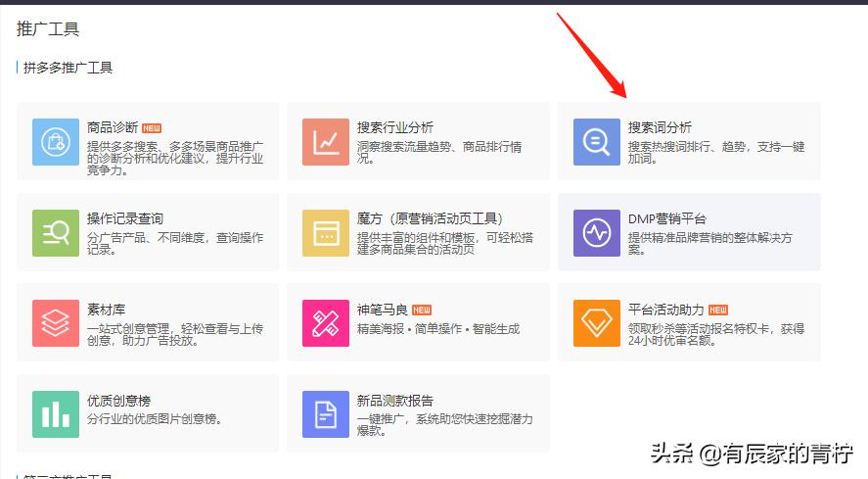Click NEW badge next to 神笔马良

(x=422, y=310)
